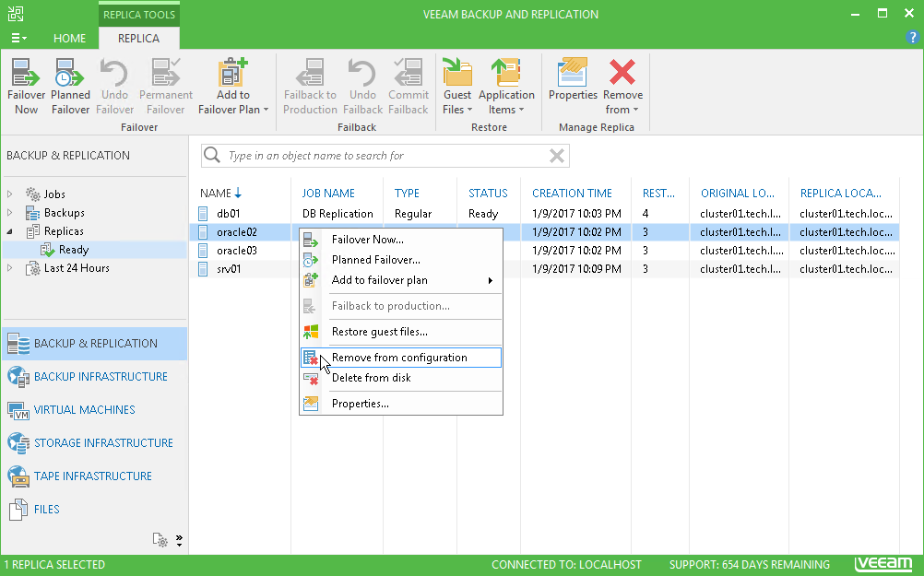This screenshot has width=924, height=576.
Task: Select Replicas in the navigation tree
Action: (64, 231)
